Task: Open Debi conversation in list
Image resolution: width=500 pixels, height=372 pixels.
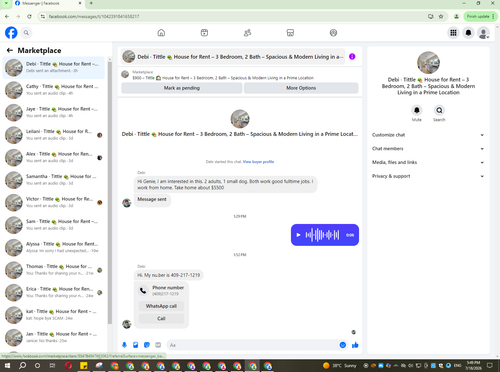Action: point(54,67)
